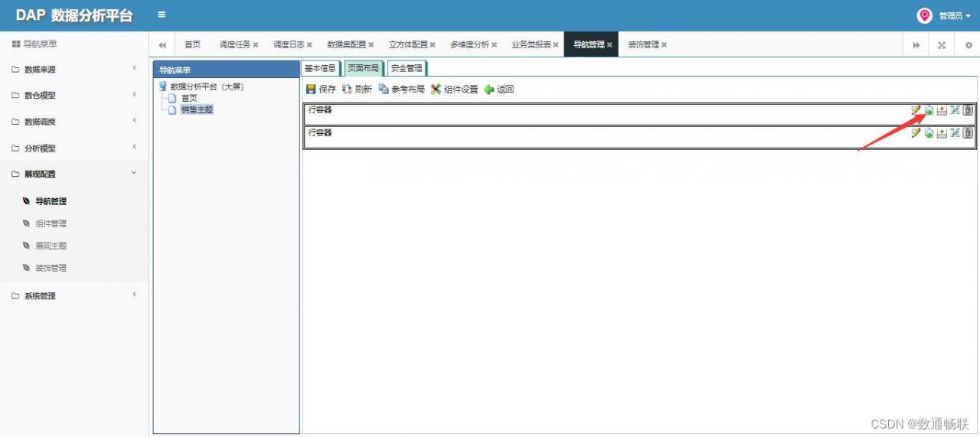Open 组件设置 component settings
This screenshot has width=980, height=437.
454,89
